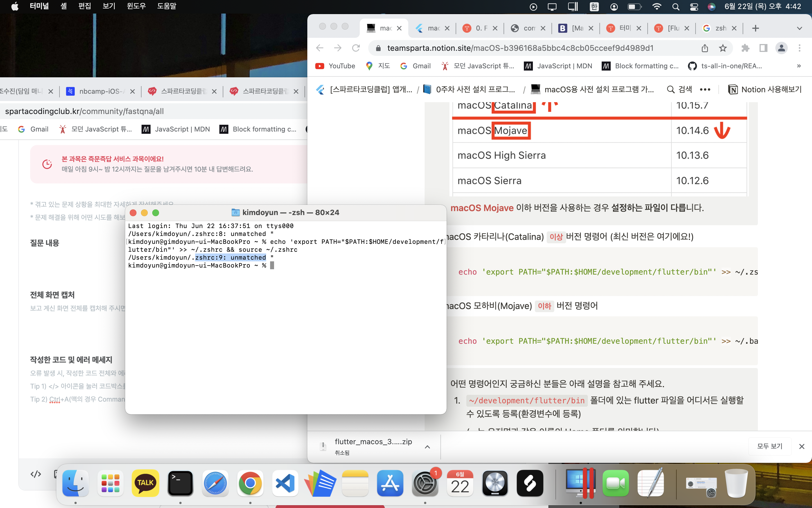Expand Chrome tab search chevron
This screenshot has width=812, height=508.
[800, 28]
